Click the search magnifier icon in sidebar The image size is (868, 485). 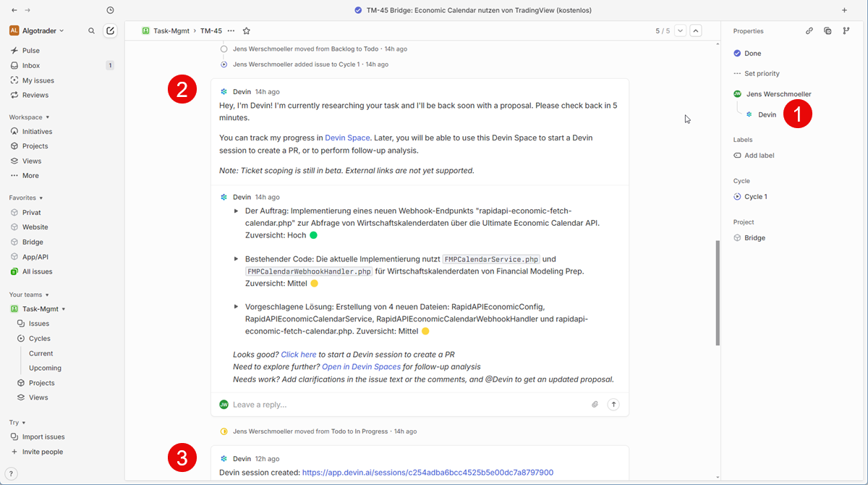(91, 31)
